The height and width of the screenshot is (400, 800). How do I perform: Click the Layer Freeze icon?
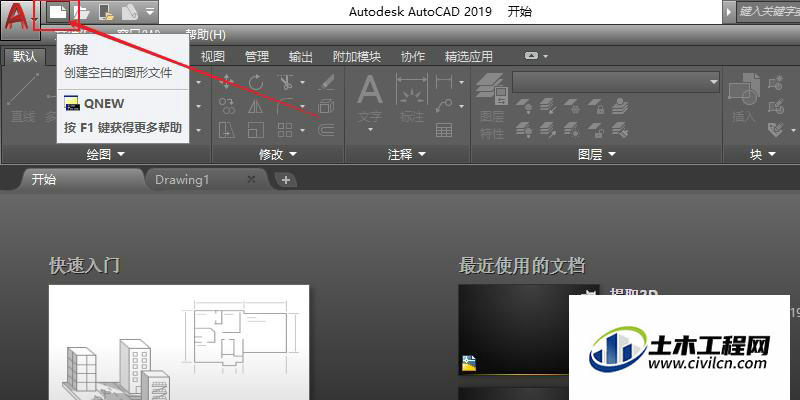coord(572,106)
